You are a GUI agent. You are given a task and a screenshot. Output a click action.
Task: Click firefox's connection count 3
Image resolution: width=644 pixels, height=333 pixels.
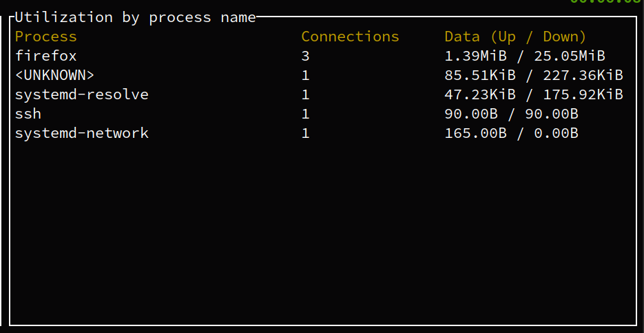tap(305, 56)
